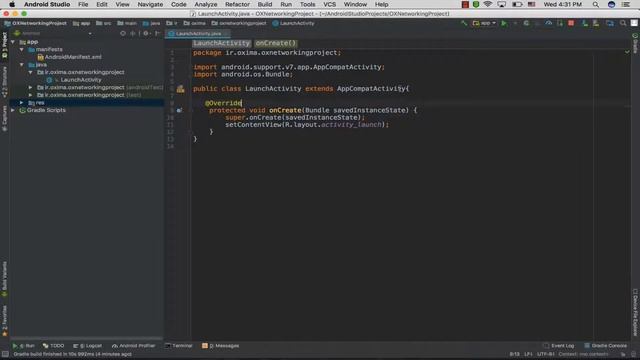
Task: Click the scroll from source target icon
Action: point(123,33)
